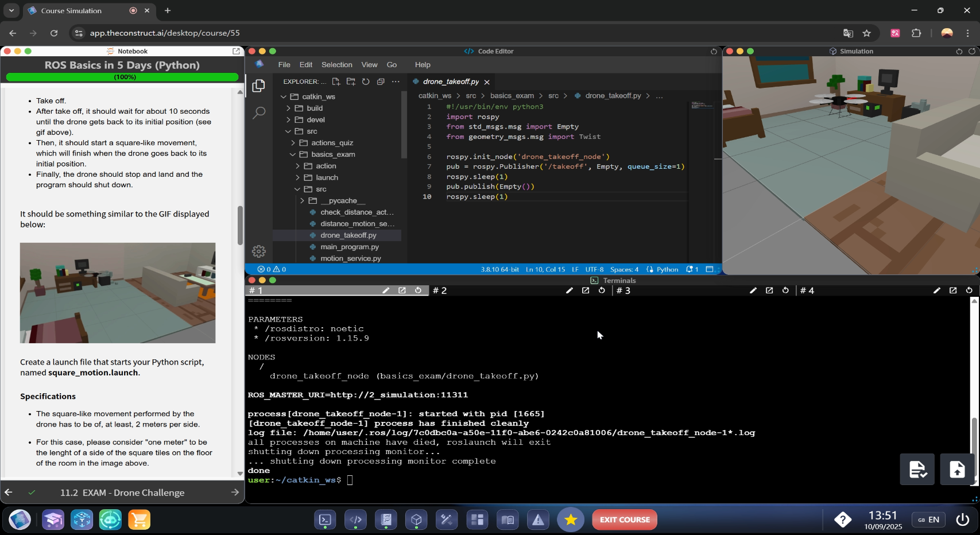Open the Search panel in activity bar
980x535 pixels.
(x=259, y=113)
